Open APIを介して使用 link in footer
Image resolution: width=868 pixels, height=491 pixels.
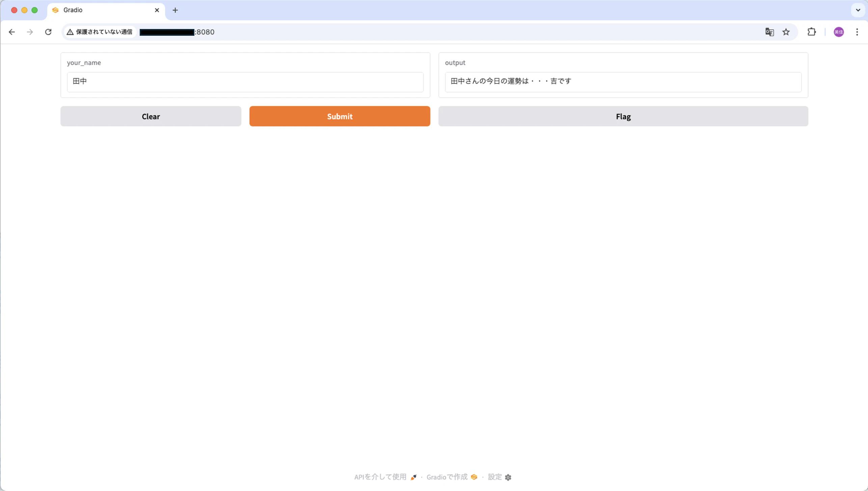tap(385, 477)
